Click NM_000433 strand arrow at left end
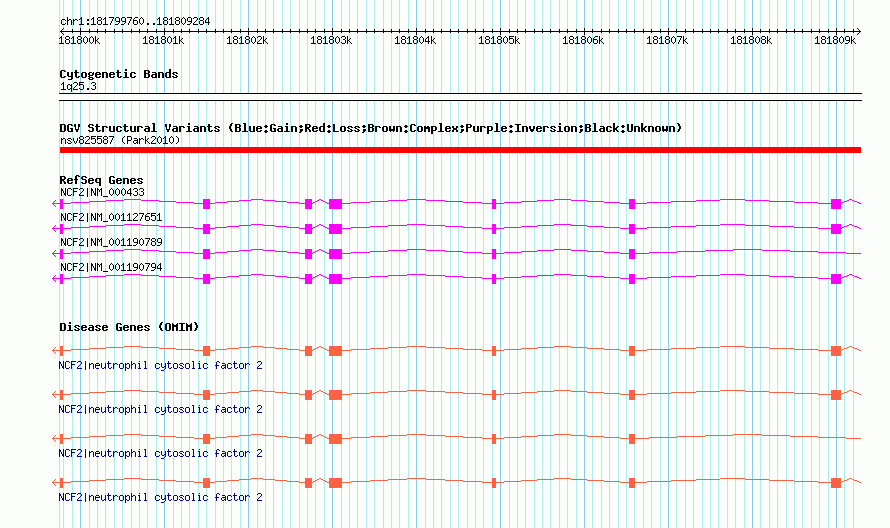 [55, 203]
